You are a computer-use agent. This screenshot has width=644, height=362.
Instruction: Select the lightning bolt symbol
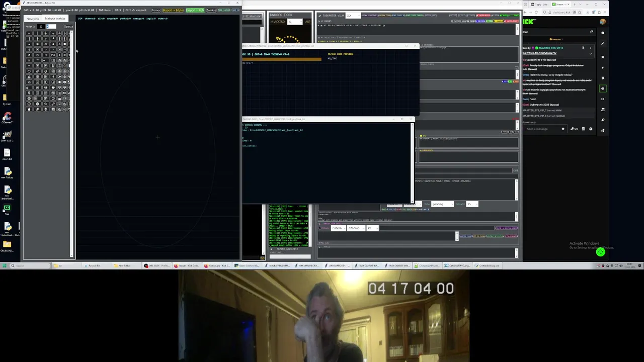coord(53,76)
